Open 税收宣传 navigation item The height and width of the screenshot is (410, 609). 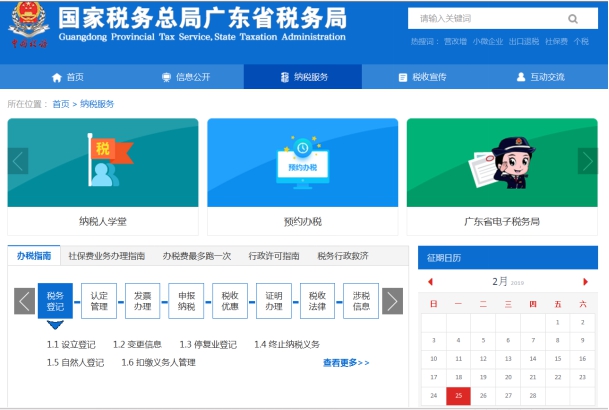[x=422, y=77]
